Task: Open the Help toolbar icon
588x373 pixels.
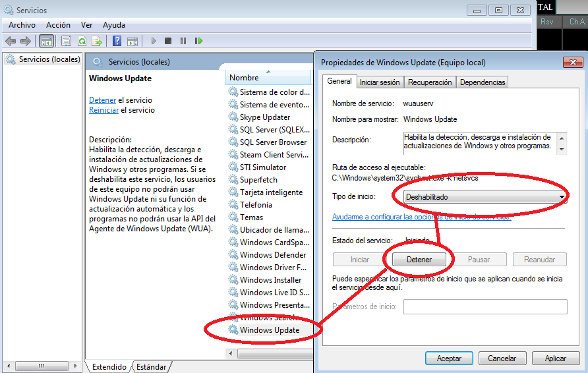Action: pyautogui.click(x=117, y=41)
